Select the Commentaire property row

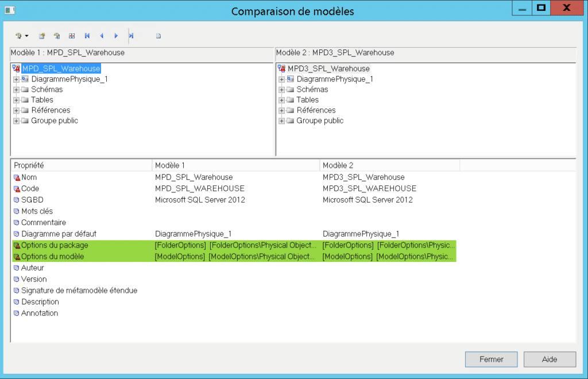tap(234, 223)
